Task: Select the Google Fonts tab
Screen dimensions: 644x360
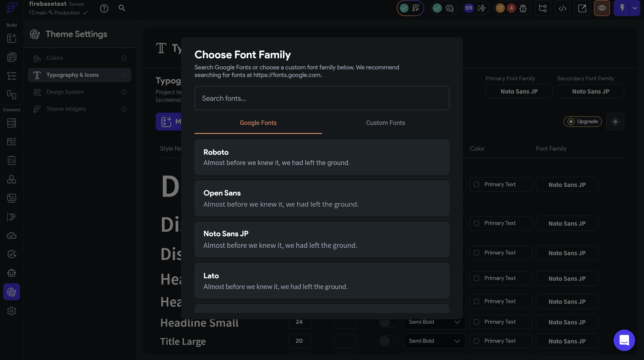Action: pyautogui.click(x=258, y=123)
